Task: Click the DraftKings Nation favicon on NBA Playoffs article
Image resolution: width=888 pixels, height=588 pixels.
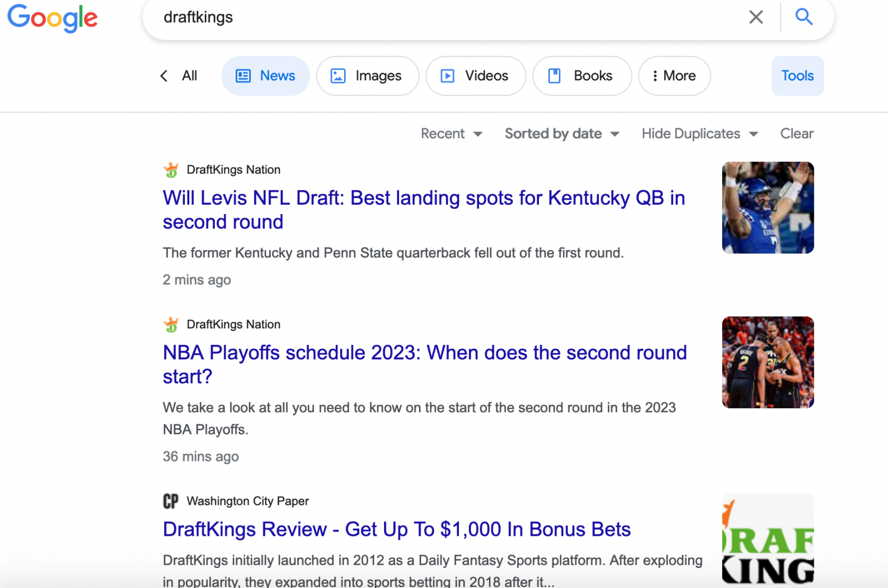Action: [x=171, y=325]
